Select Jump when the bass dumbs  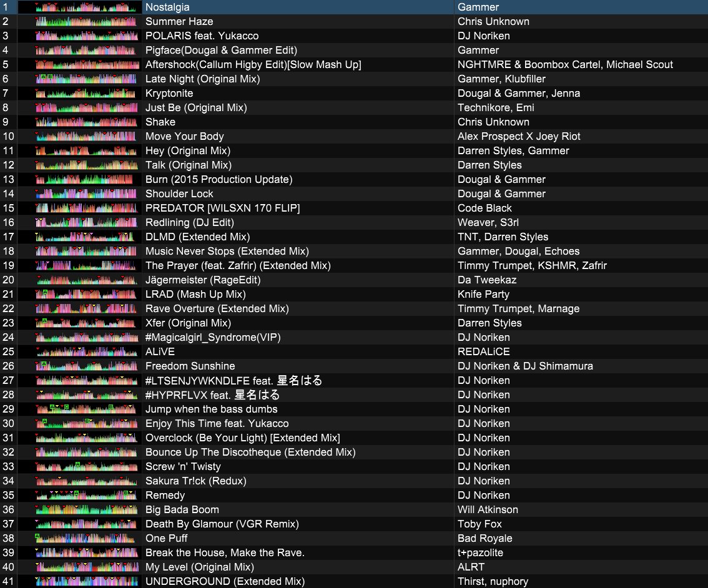(211, 409)
